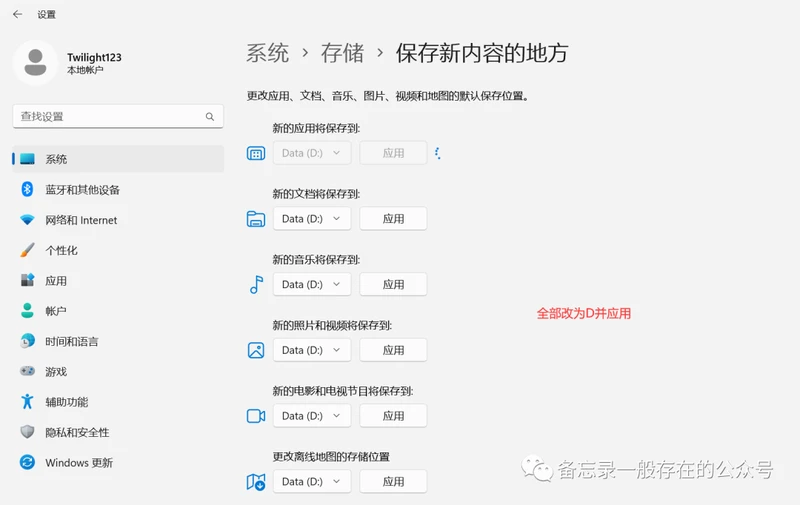Expand drive dropdown for 新的照片和视频将保存到

pos(312,350)
